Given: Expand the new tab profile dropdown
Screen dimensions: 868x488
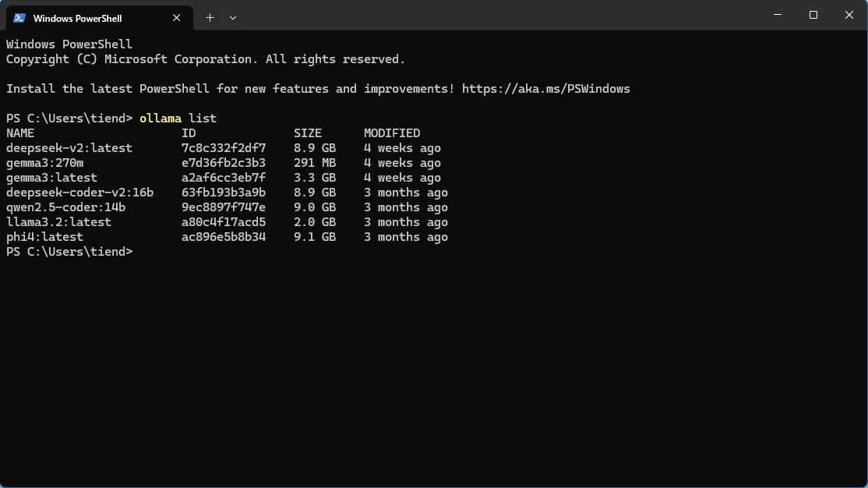Looking at the screenshot, I should 233,18.
